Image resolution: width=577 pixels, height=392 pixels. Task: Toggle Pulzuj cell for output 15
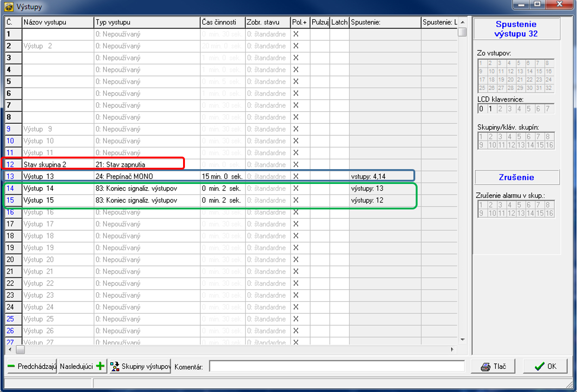[320, 201]
